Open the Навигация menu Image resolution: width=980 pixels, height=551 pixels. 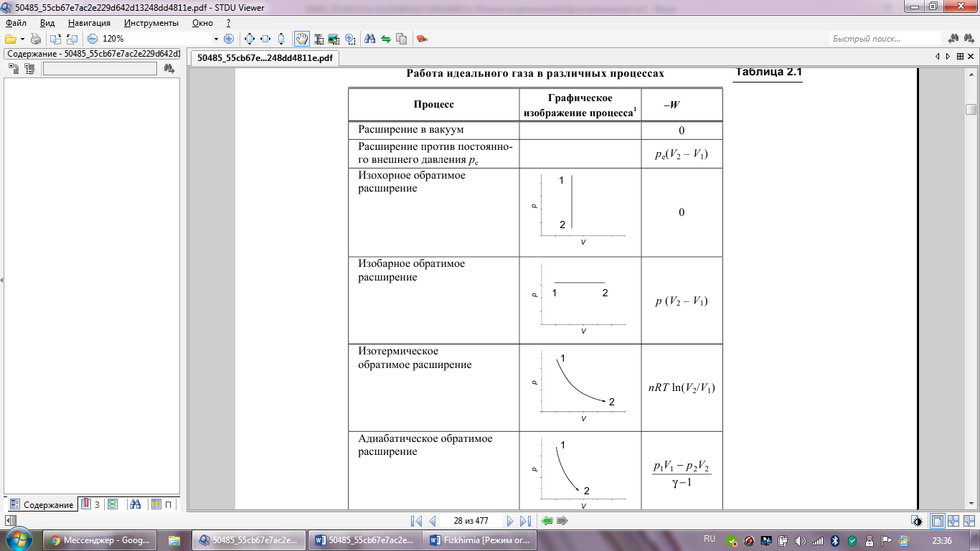[x=90, y=23]
